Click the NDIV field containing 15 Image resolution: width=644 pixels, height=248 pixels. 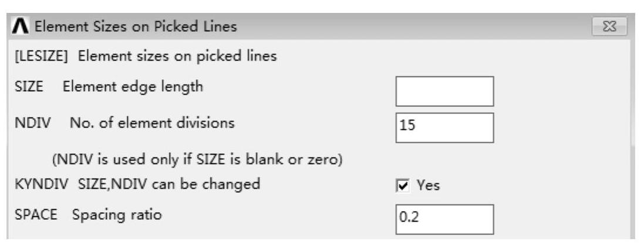click(444, 127)
